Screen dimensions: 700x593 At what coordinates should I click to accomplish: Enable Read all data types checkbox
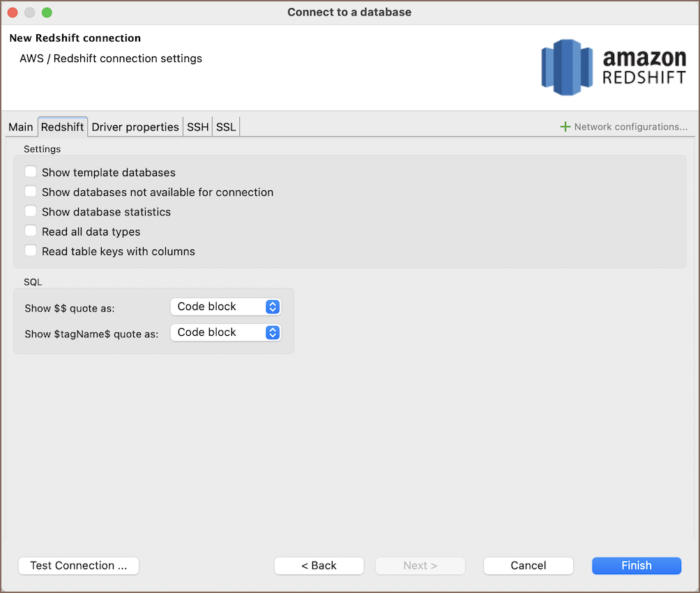(x=31, y=231)
